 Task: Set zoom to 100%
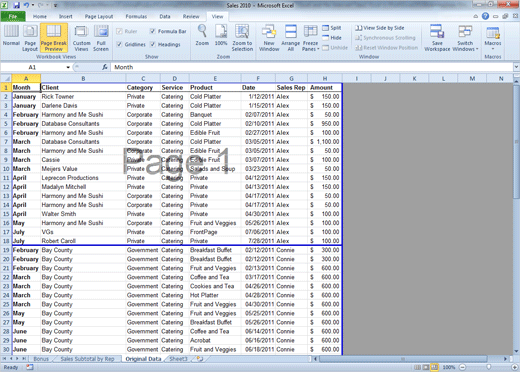pos(221,35)
